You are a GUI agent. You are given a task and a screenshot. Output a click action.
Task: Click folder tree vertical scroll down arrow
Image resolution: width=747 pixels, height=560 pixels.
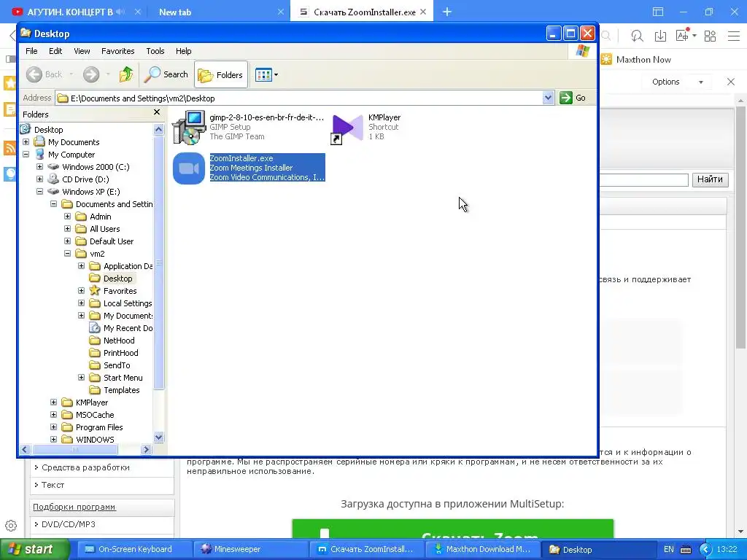point(158,437)
